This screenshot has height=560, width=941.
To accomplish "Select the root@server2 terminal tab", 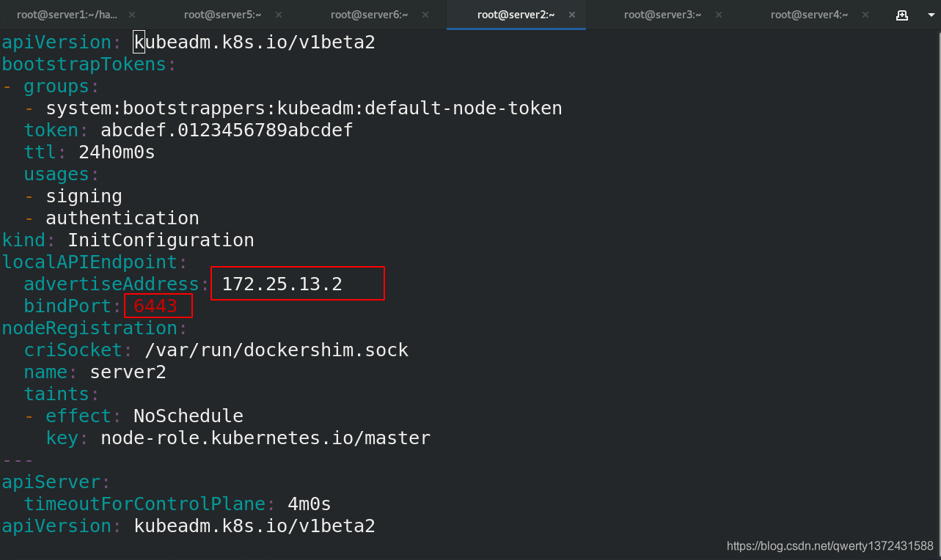I will (x=516, y=15).
